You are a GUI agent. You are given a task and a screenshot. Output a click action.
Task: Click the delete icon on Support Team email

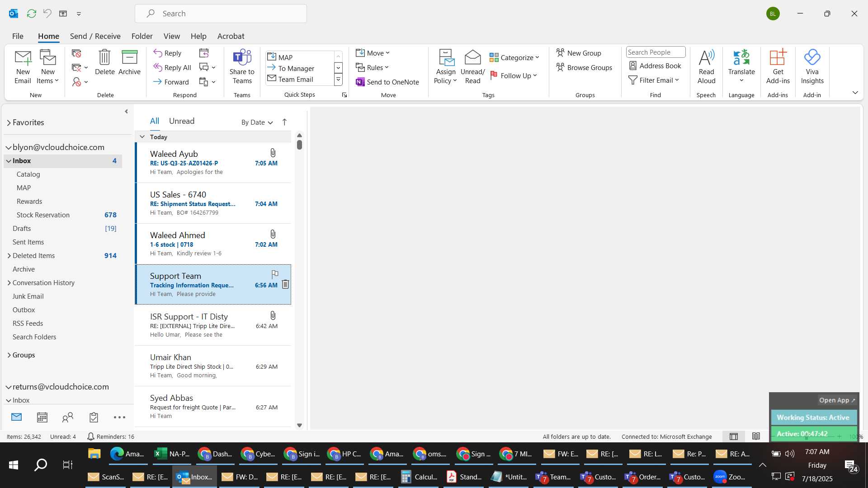[285, 284]
